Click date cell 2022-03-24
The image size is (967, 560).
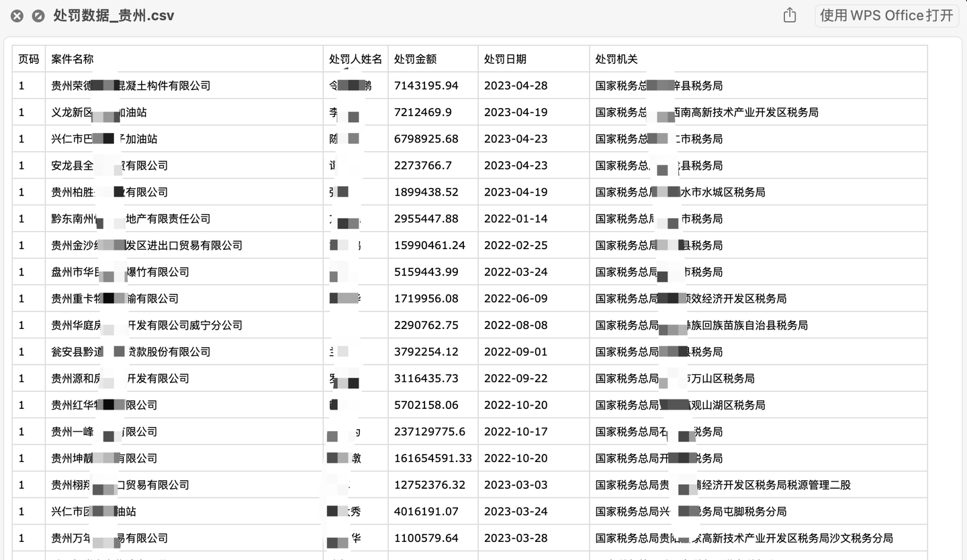pyautogui.click(x=534, y=272)
